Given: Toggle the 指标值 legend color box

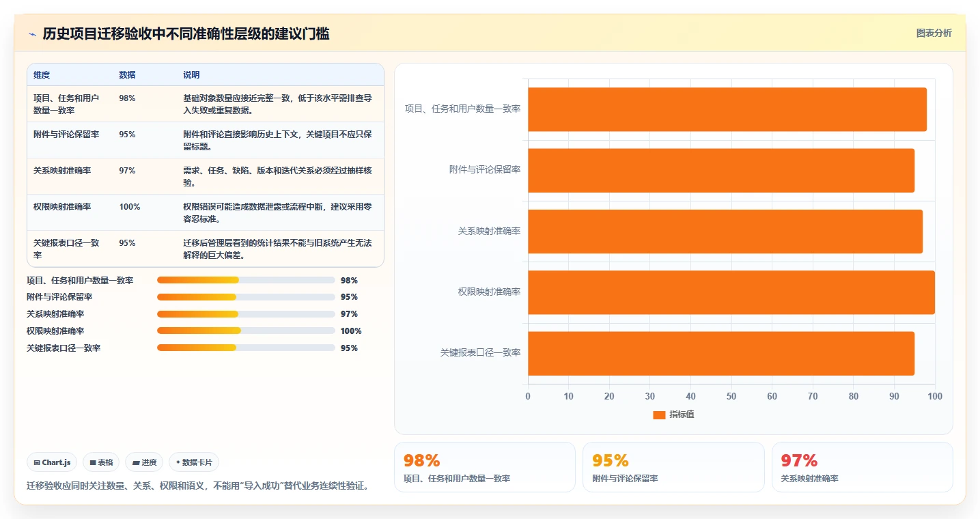Looking at the screenshot, I should (659, 415).
